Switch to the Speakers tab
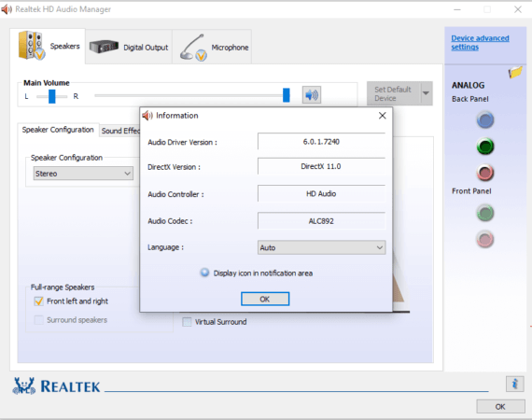This screenshot has height=420, width=532. (x=48, y=46)
